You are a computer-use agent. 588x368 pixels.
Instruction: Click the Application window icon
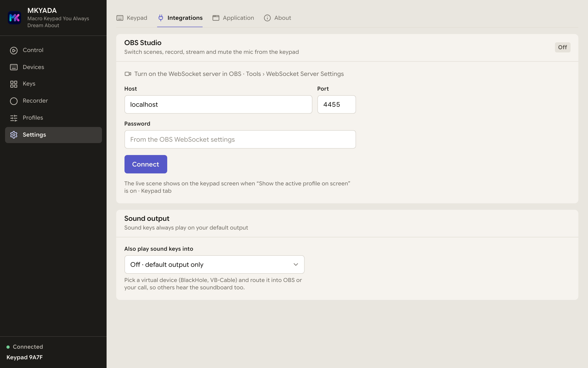click(x=216, y=18)
